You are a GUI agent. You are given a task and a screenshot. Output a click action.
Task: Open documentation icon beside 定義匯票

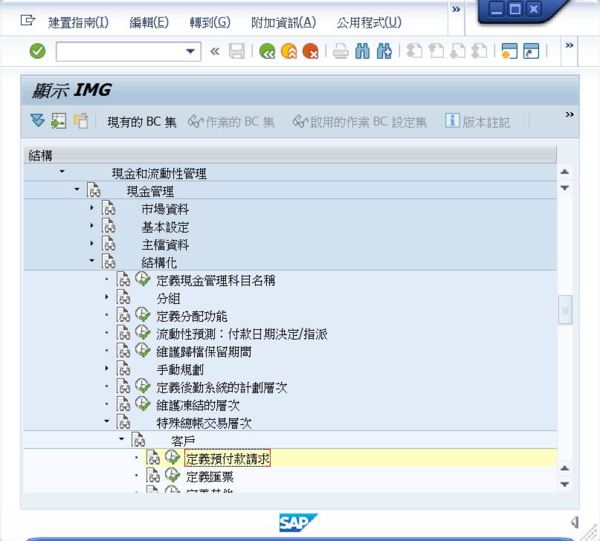click(153, 476)
